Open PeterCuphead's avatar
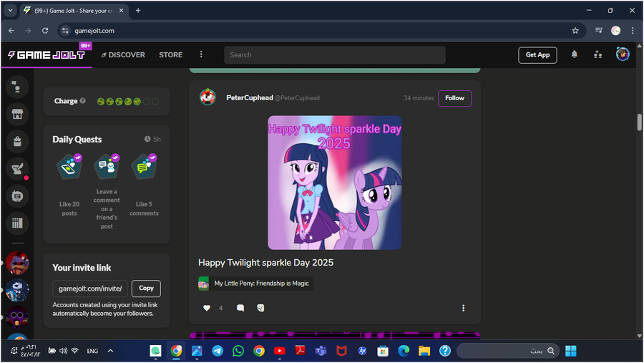Image resolution: width=644 pixels, height=363 pixels. click(208, 97)
